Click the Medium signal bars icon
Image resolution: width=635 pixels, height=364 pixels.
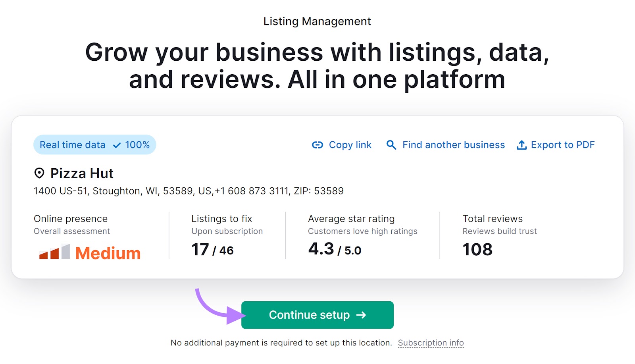click(54, 252)
